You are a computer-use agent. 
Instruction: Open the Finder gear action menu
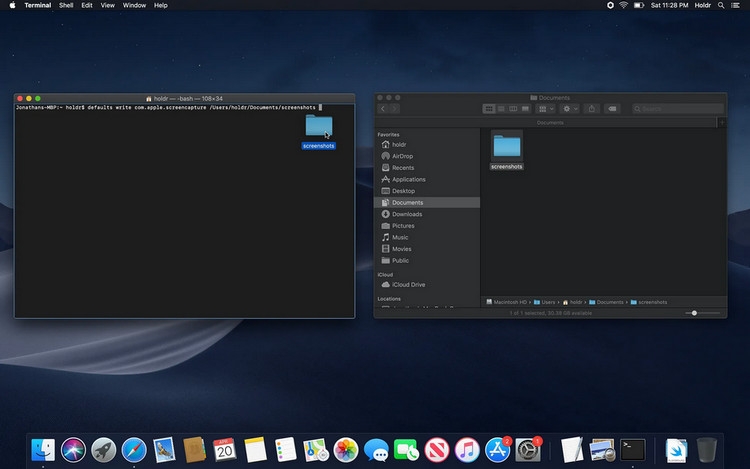coord(570,109)
